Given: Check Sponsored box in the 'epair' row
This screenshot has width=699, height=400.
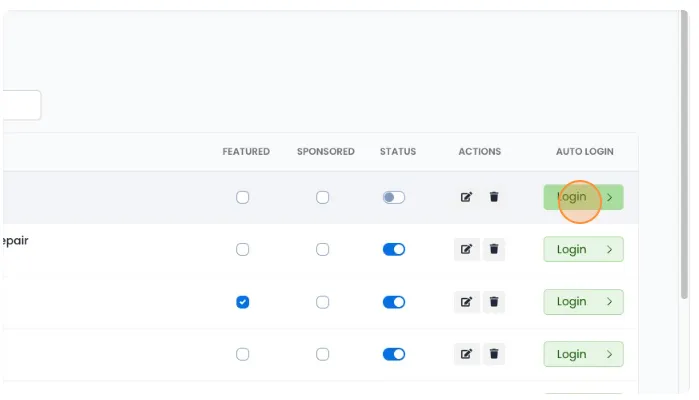Looking at the screenshot, I should click(322, 249).
